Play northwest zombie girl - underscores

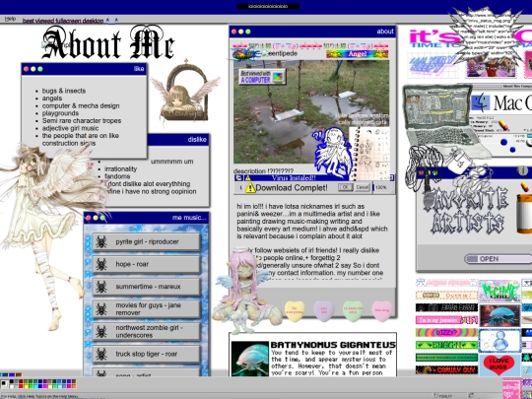click(x=147, y=331)
